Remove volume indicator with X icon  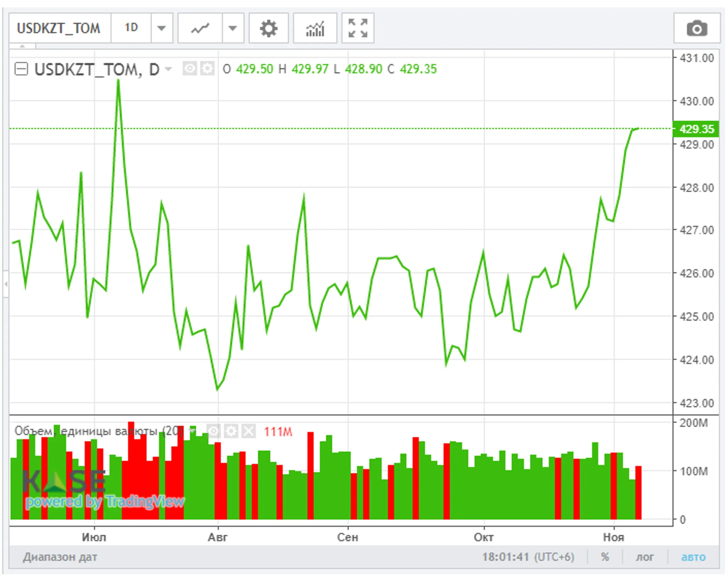[249, 431]
